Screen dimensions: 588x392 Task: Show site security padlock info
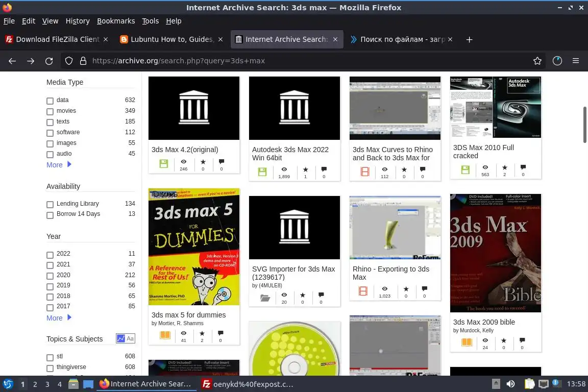[x=83, y=61]
